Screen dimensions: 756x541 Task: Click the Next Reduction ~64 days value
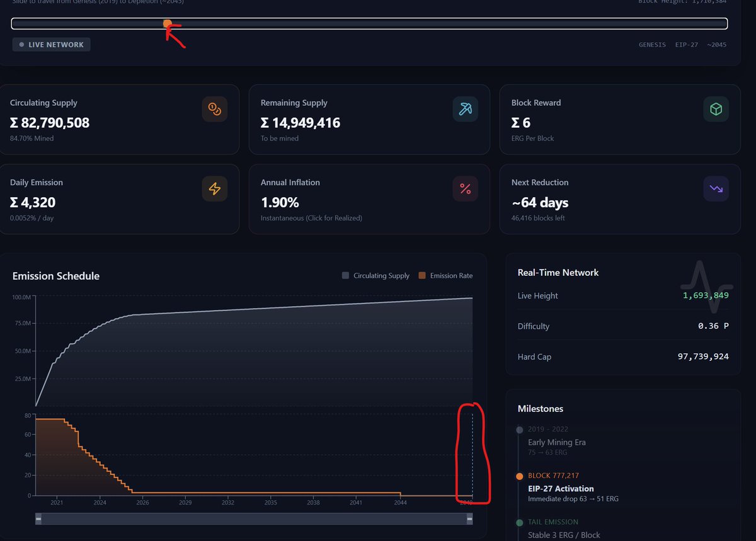click(540, 202)
